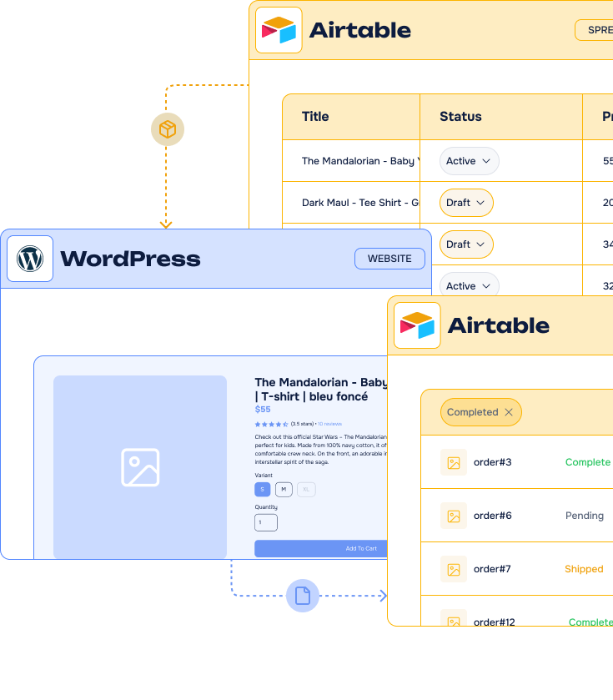
Task: Open the lowest Active status dropdown
Action: click(x=470, y=285)
